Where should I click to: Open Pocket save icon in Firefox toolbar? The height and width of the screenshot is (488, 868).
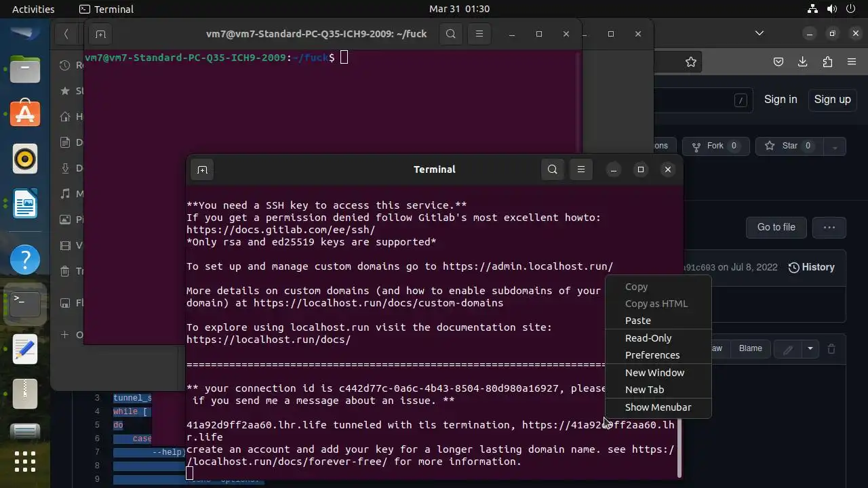point(778,62)
